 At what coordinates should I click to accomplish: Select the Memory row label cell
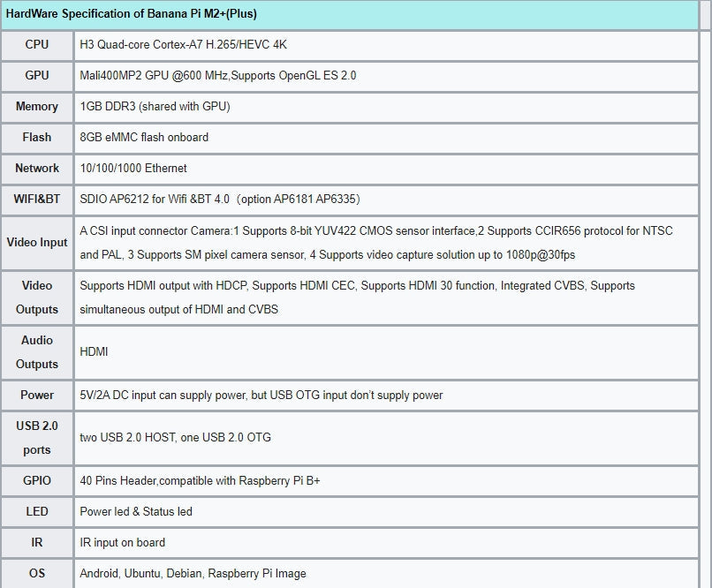(x=37, y=106)
